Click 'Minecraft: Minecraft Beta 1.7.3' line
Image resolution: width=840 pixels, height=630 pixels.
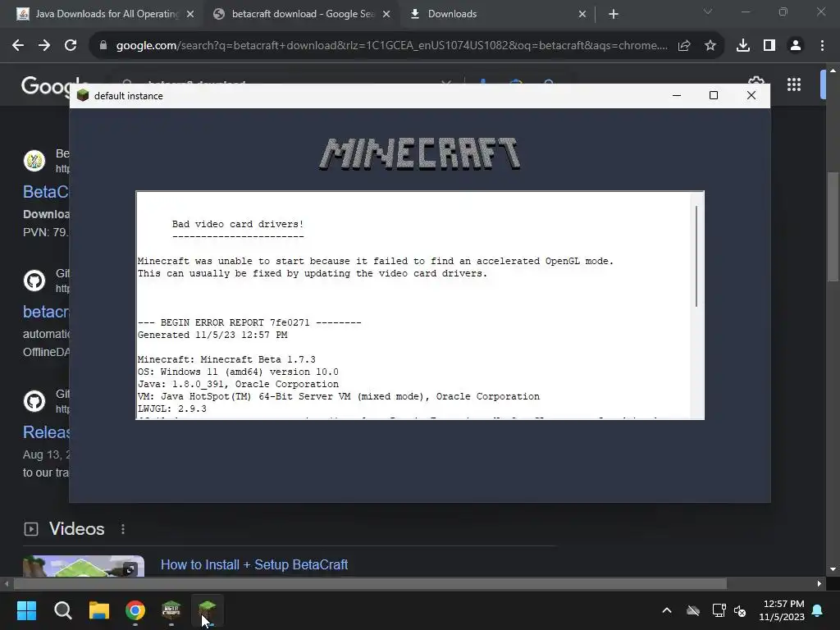(x=226, y=359)
